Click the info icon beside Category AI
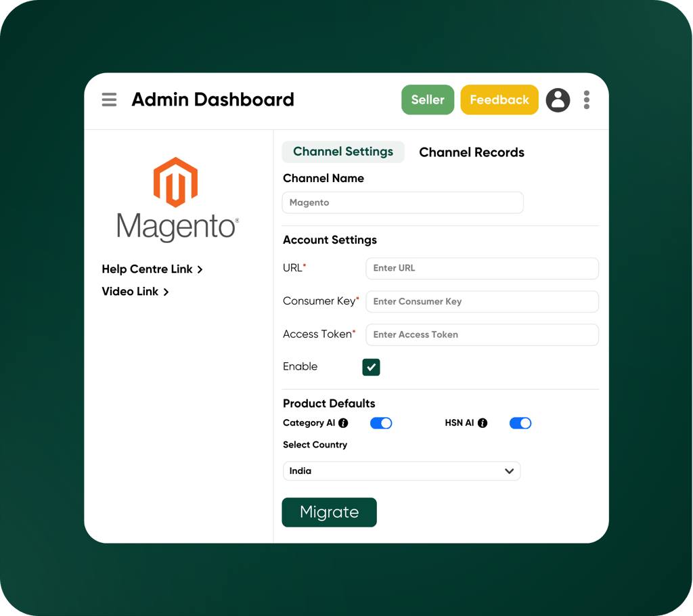Screen dimensions: 693x616 pos(344,423)
